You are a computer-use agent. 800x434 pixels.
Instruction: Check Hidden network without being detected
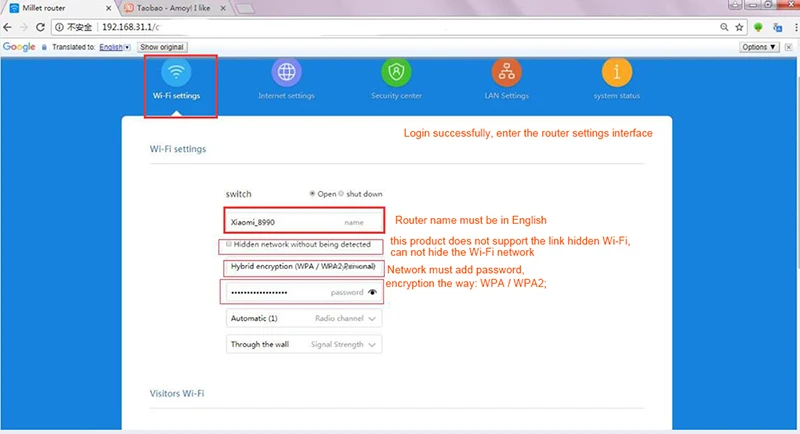point(229,244)
